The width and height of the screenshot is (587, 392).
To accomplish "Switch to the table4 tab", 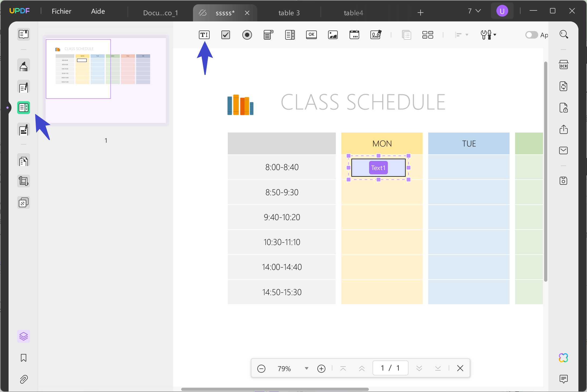I will [x=353, y=13].
